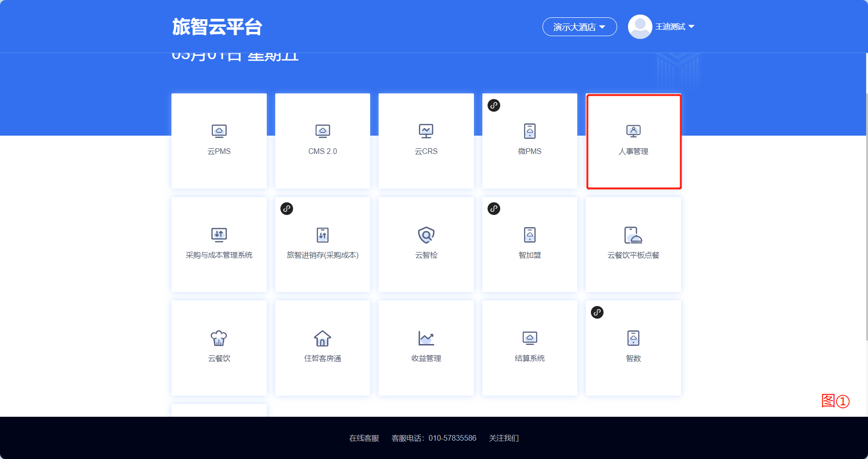Open the 智加盟 phone icon
Image resolution: width=868 pixels, height=459 pixels.
[530, 235]
